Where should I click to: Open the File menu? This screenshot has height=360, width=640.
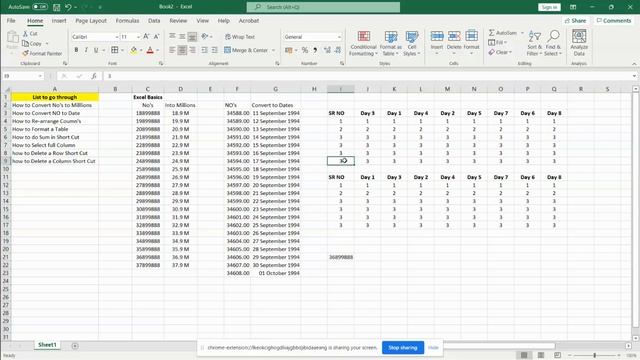pyautogui.click(x=11, y=21)
